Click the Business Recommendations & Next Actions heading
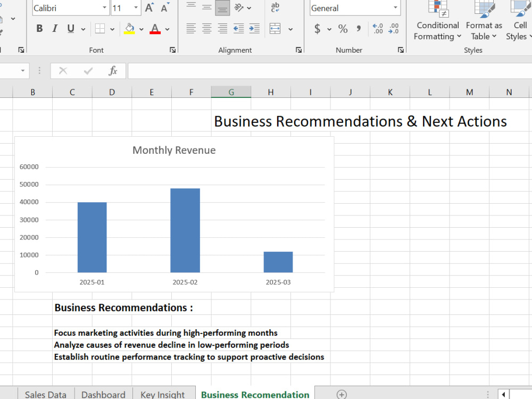This screenshot has width=532, height=399. pos(360,121)
